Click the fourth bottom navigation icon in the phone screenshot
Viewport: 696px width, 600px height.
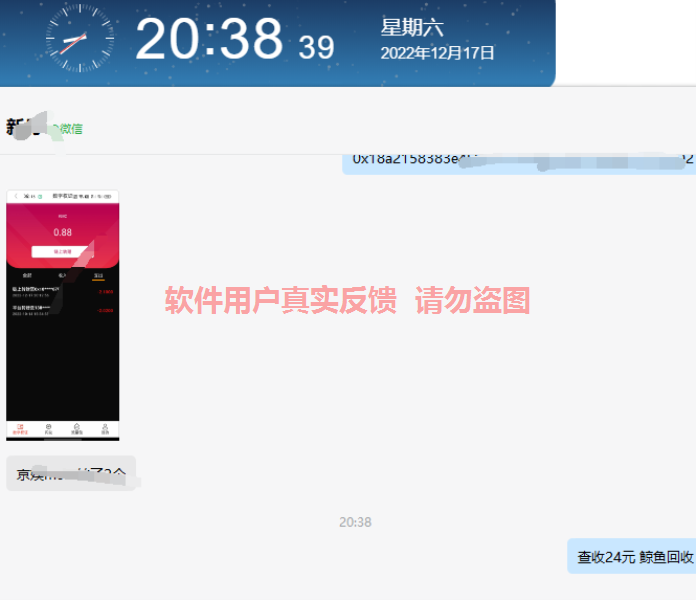[x=105, y=429]
